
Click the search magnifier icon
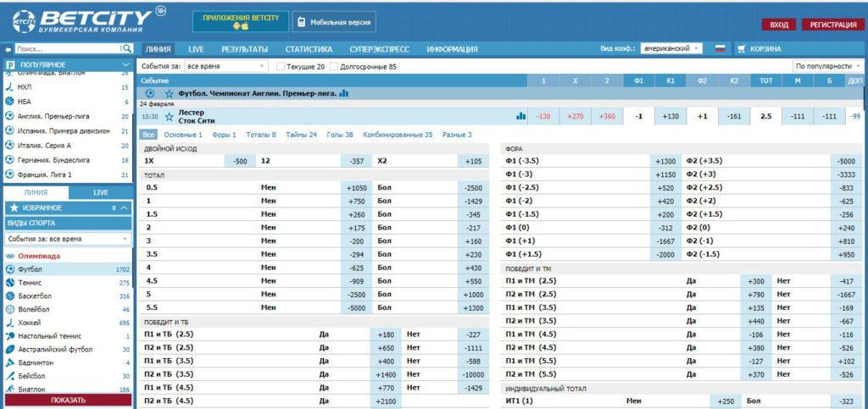[127, 49]
